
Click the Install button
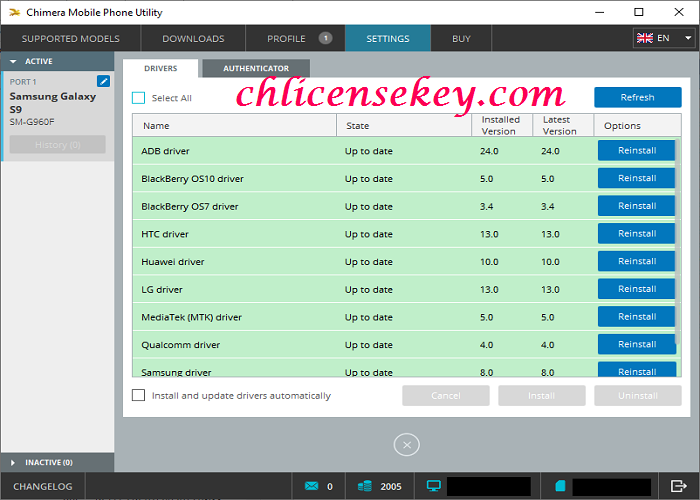(542, 396)
